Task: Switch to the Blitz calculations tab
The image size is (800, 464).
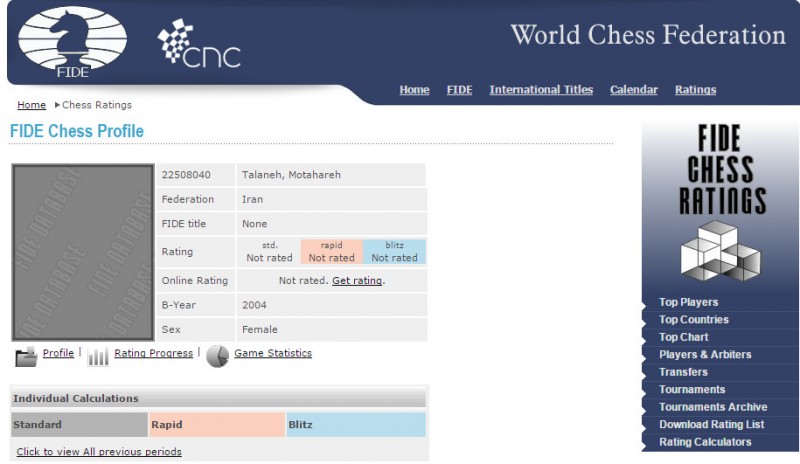Action: pyautogui.click(x=355, y=425)
